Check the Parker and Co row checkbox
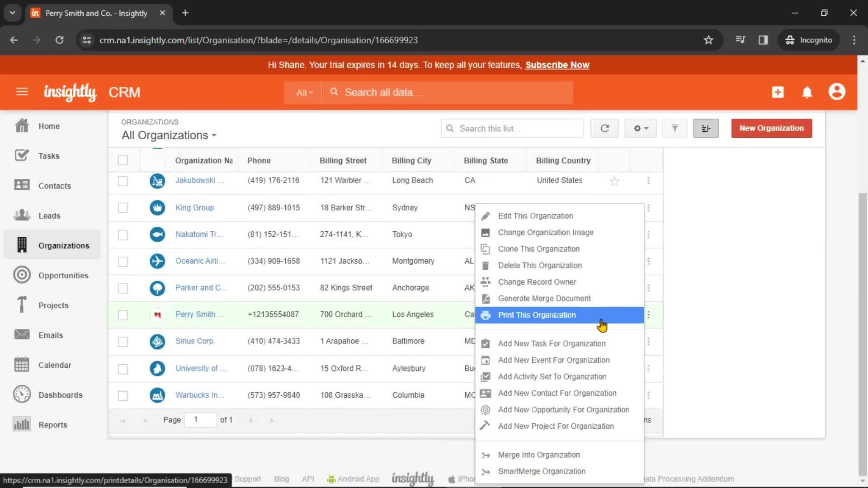This screenshot has width=868, height=488. (123, 288)
